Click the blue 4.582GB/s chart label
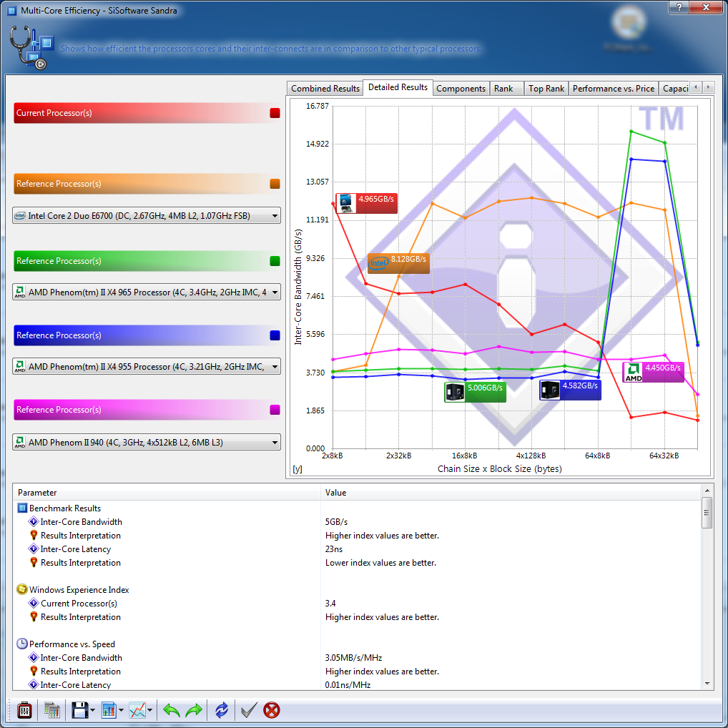The width and height of the screenshot is (728, 728). coord(570,390)
